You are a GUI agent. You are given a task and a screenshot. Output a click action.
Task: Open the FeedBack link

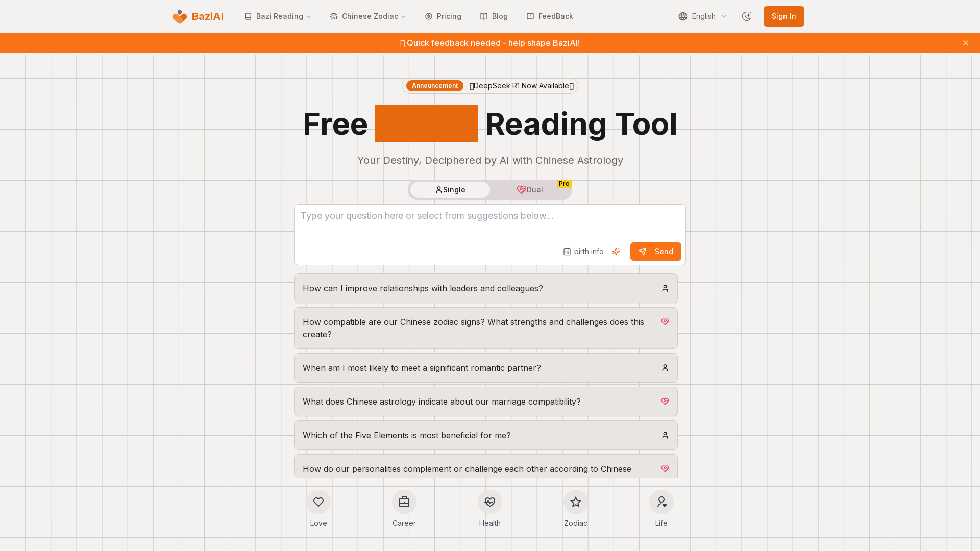550,16
